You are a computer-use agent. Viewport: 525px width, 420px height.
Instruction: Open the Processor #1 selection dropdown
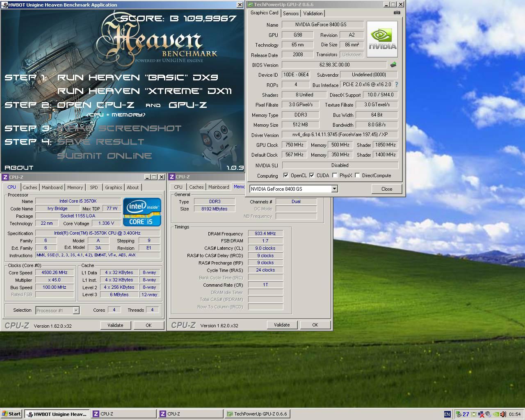[76, 310]
